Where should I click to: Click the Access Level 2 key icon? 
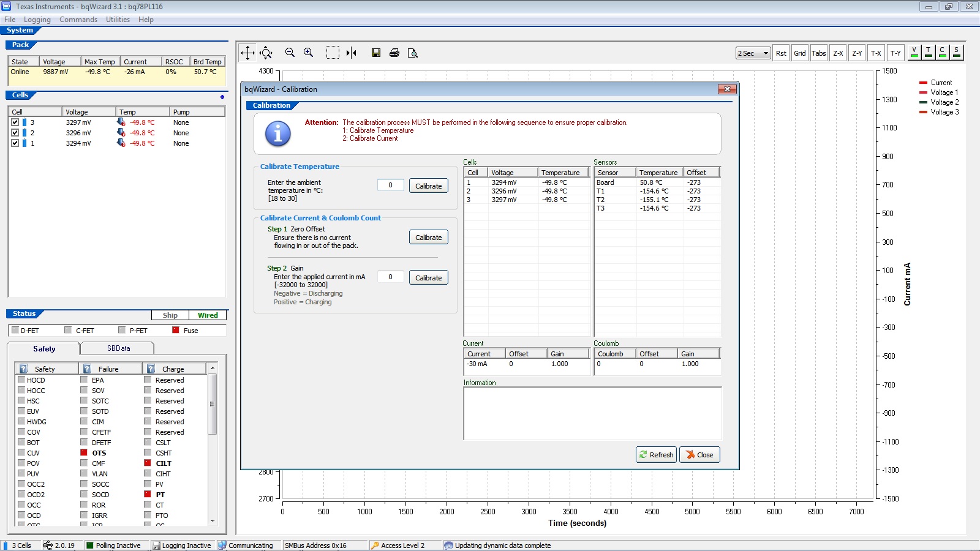click(x=375, y=545)
